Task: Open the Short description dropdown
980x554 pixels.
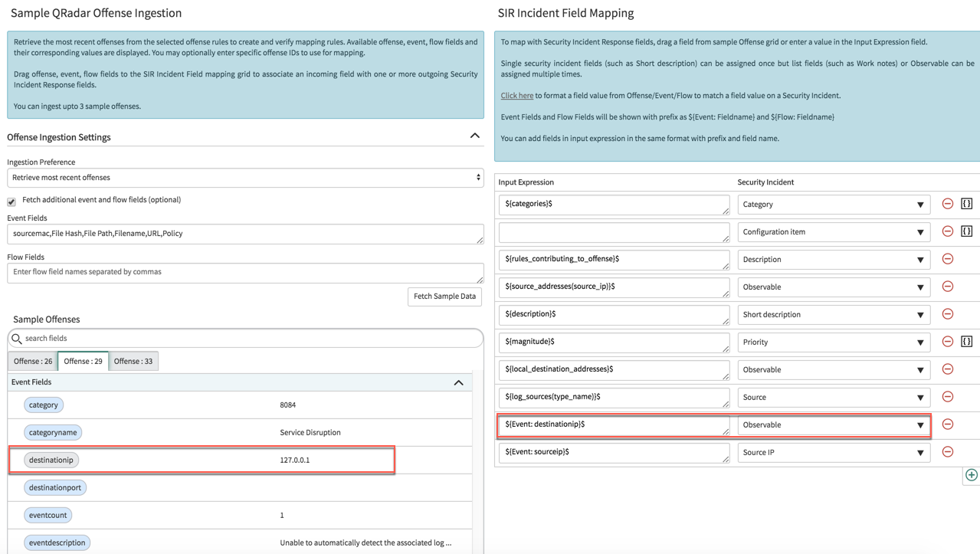Action: pos(834,315)
